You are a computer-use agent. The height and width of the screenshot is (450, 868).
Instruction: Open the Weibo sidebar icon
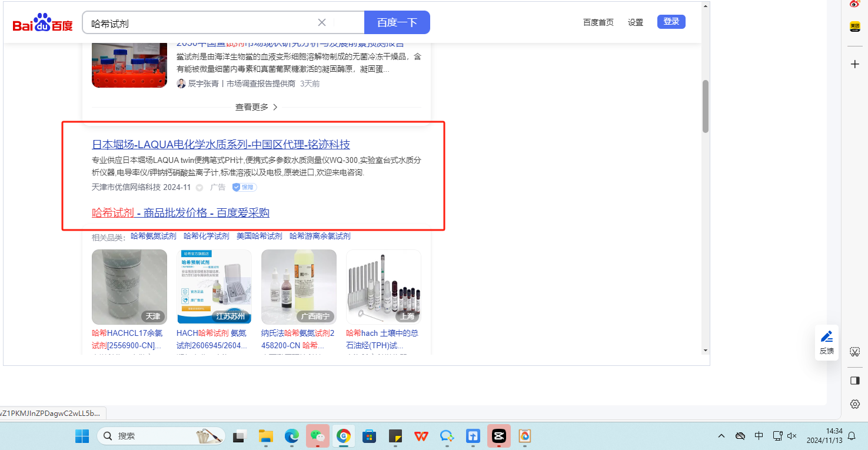tap(855, 4)
